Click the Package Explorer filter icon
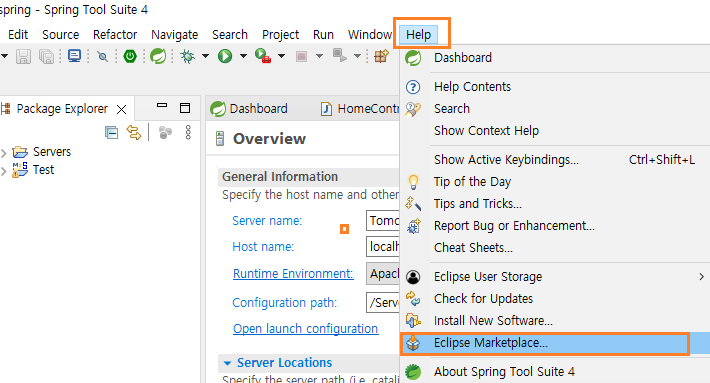The width and height of the screenshot is (710, 383). (x=165, y=132)
